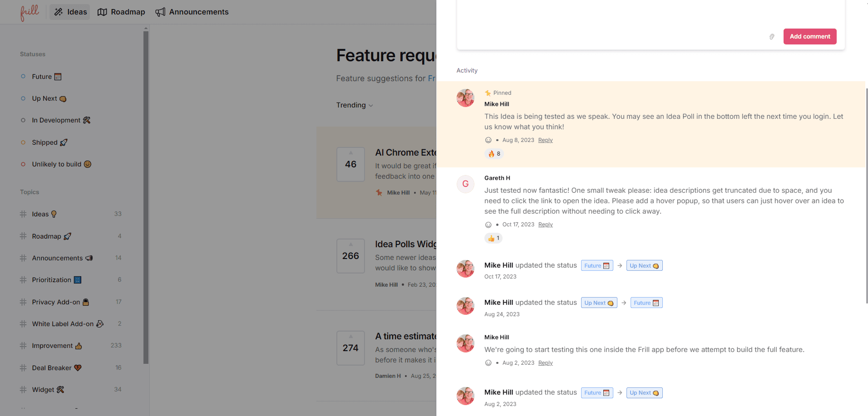Screen dimensions: 868x416
Task: Open the AI Chrome Extension idea
Action: click(x=405, y=152)
